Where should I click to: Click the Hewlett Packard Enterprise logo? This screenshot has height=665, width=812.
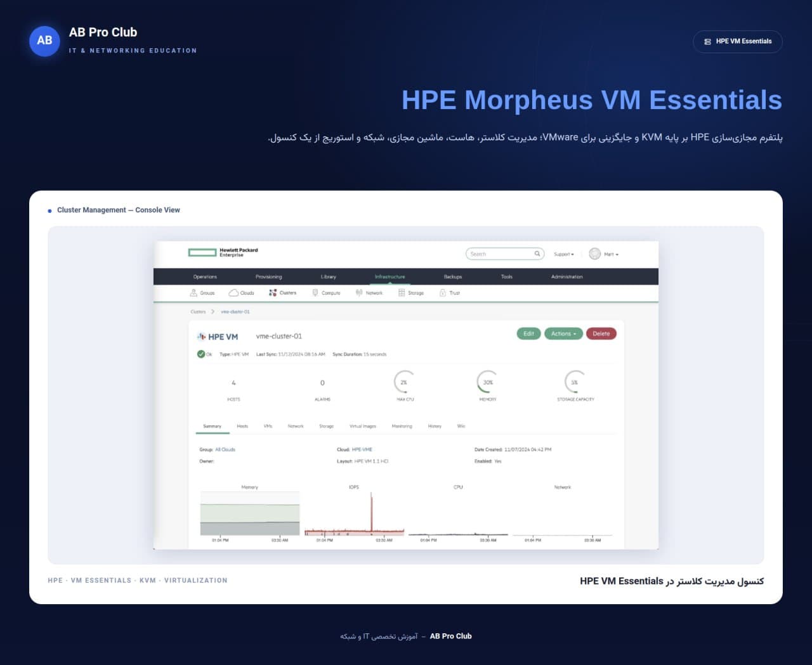coord(223,252)
